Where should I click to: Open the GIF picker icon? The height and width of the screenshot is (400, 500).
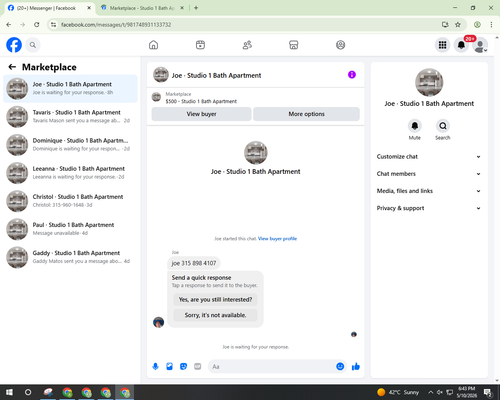pos(198,367)
